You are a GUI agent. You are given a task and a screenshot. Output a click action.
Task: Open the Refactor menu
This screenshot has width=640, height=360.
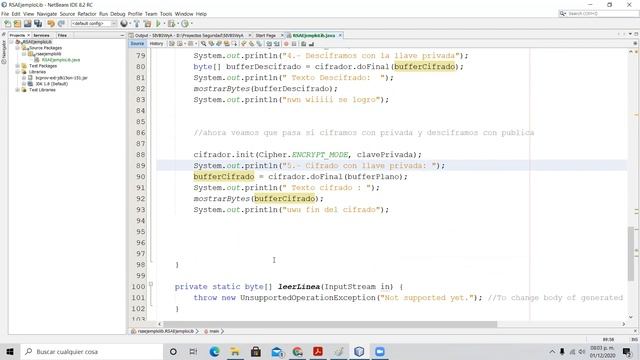tap(87, 14)
